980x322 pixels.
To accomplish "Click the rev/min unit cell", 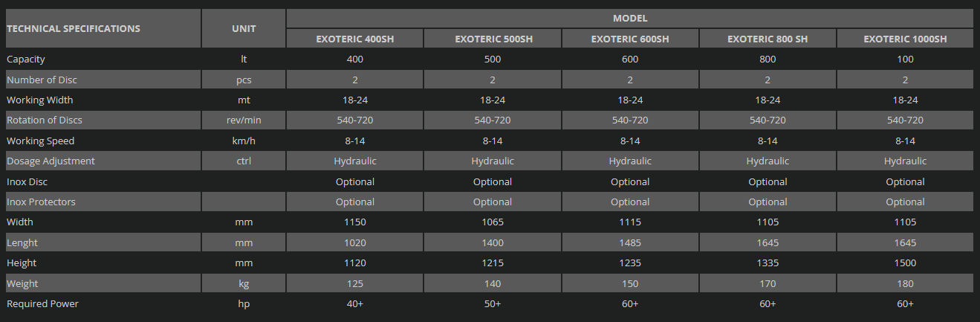I will 244,120.
